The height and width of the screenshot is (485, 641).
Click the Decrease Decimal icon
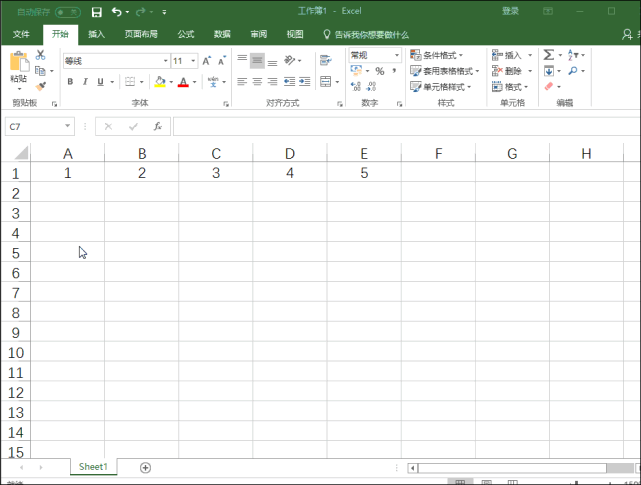pos(371,86)
